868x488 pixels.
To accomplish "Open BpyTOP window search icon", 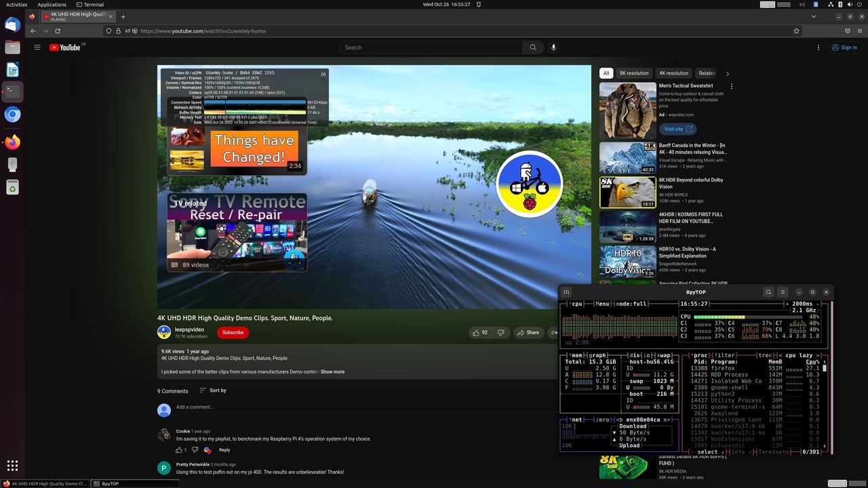I will [x=768, y=292].
